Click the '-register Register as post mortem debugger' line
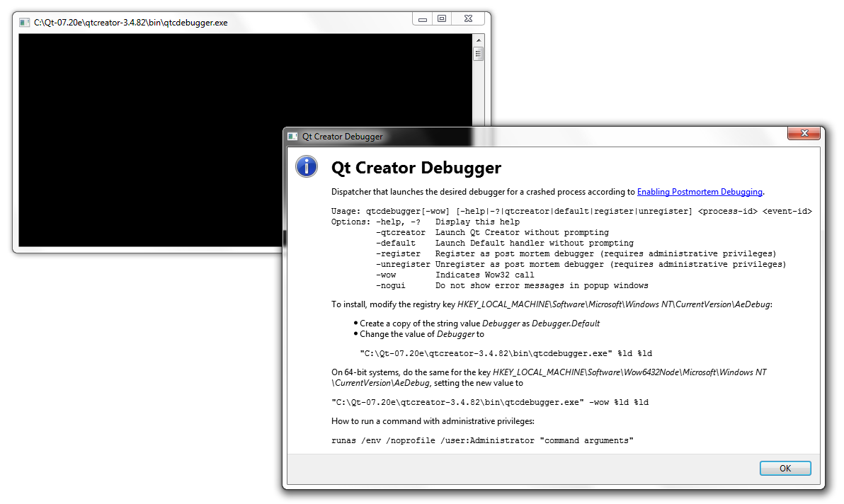Screen dimensions: 844x504 click(x=576, y=254)
